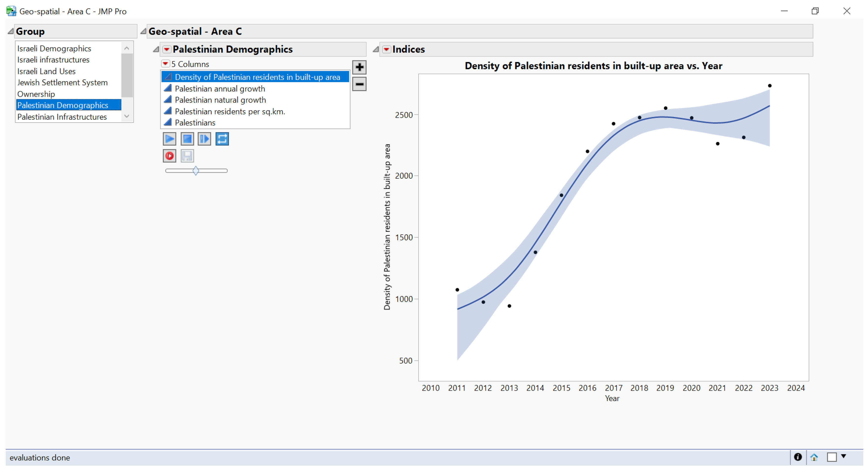Screen dimensions: 868x471
Task: Collapse the Group panel disclosure triangle
Action: pyautogui.click(x=11, y=31)
